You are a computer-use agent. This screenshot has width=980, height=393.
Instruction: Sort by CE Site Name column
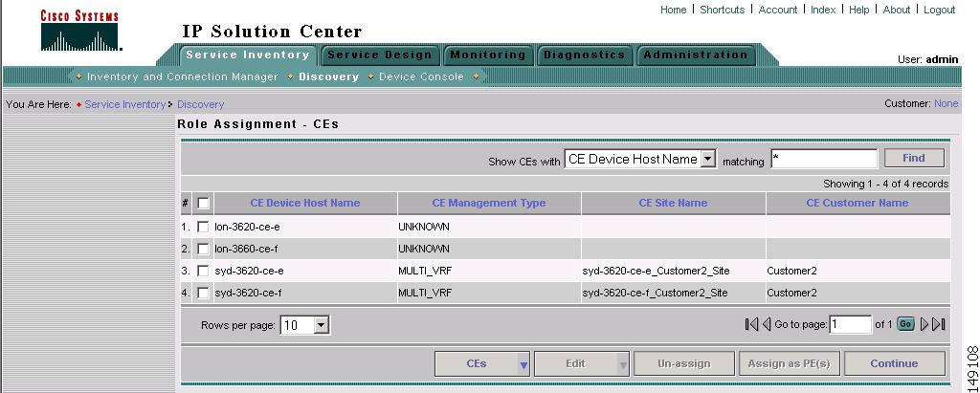673,203
